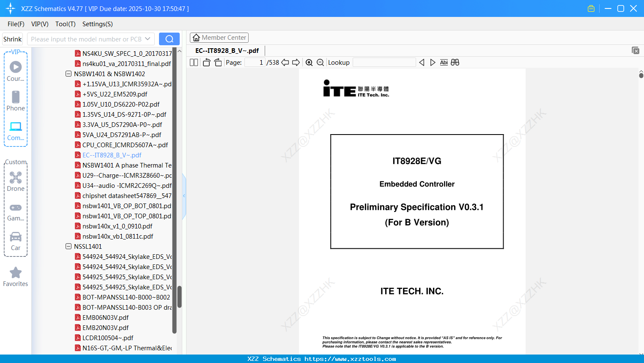This screenshot has width=644, height=363.
Task: Open CPU_CORE_ICMRD5607A~.pdf
Action: 125,145
